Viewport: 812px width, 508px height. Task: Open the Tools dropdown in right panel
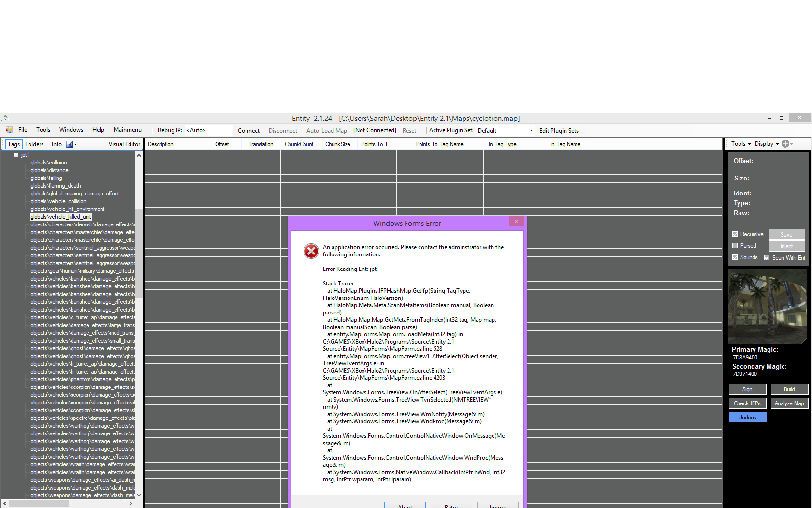[740, 144]
